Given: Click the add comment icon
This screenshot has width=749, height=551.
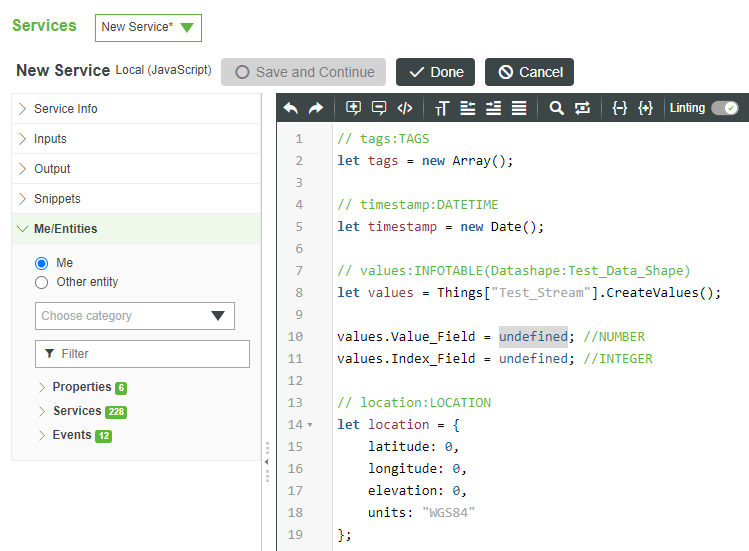Looking at the screenshot, I should [x=353, y=108].
